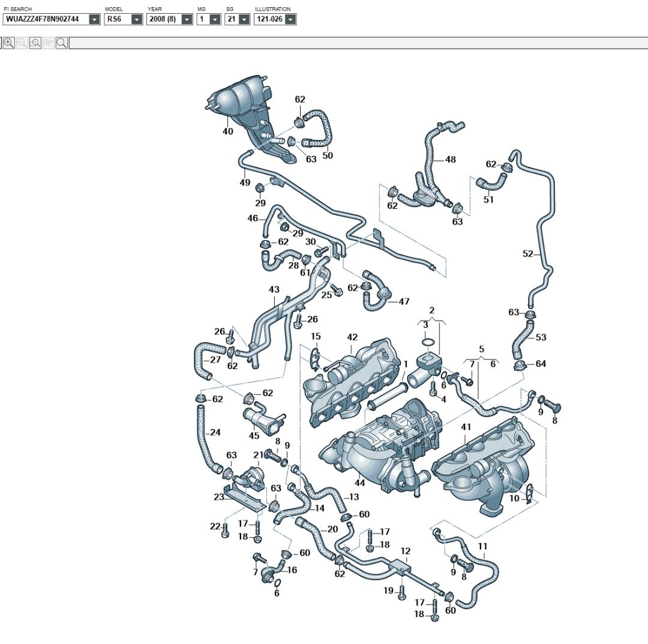
Task: Click the zoom out magnifier icon
Action: [x=22, y=43]
